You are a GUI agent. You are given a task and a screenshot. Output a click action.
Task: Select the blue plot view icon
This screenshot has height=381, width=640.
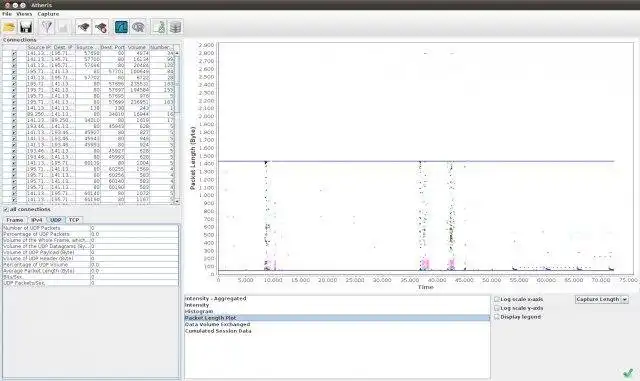(121, 27)
